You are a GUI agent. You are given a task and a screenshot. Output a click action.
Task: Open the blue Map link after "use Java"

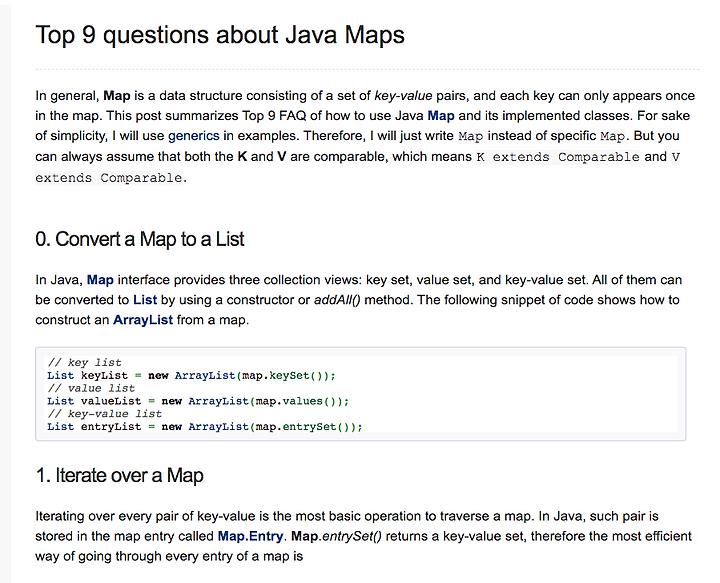[x=441, y=116]
